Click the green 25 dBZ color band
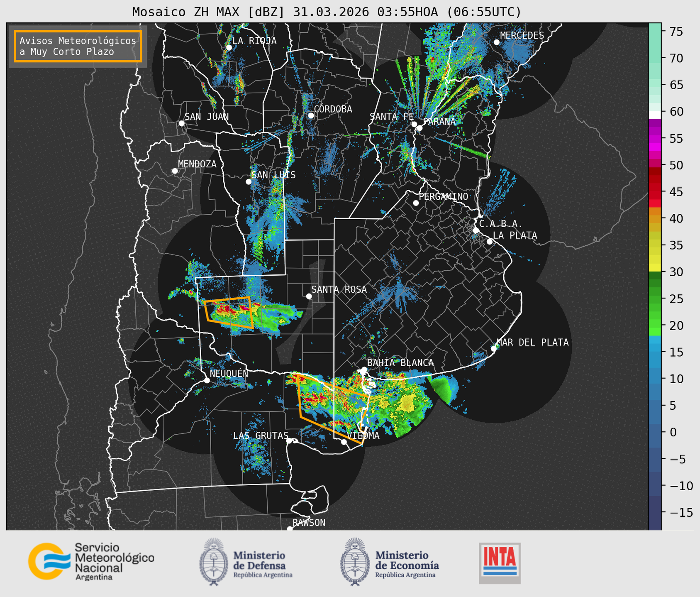This screenshot has width=700, height=597. (x=655, y=298)
